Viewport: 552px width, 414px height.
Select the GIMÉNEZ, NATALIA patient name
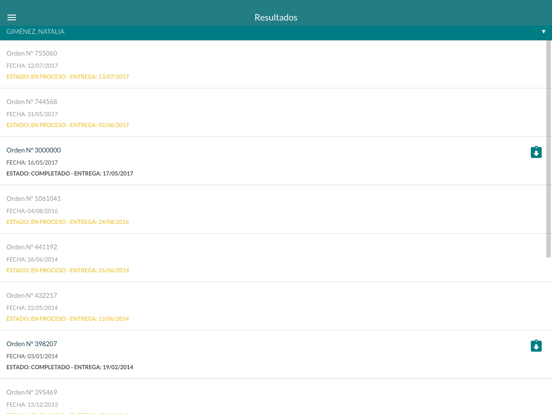tap(36, 32)
